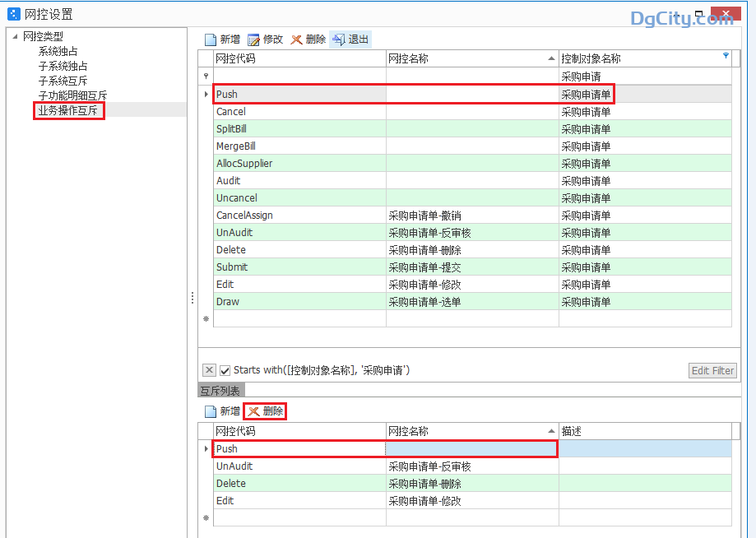Switch to the 互斥列表 tab
This screenshot has width=756, height=538.
tap(220, 391)
